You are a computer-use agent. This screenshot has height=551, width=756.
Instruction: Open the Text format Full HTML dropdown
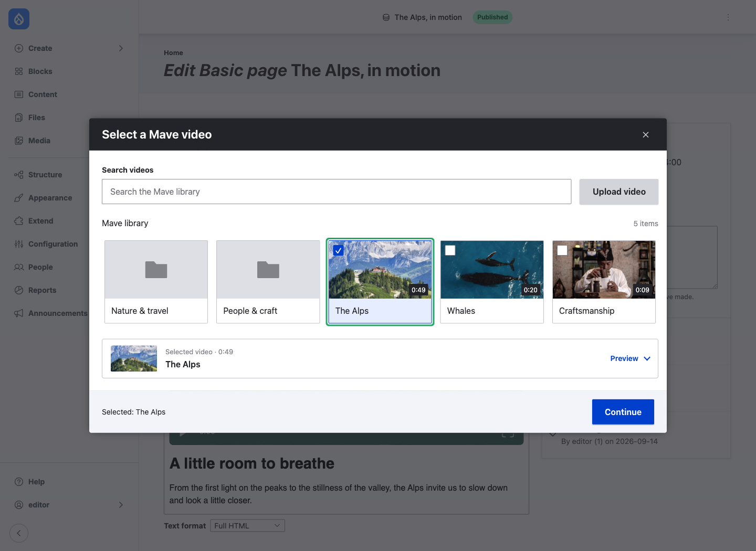(248, 526)
